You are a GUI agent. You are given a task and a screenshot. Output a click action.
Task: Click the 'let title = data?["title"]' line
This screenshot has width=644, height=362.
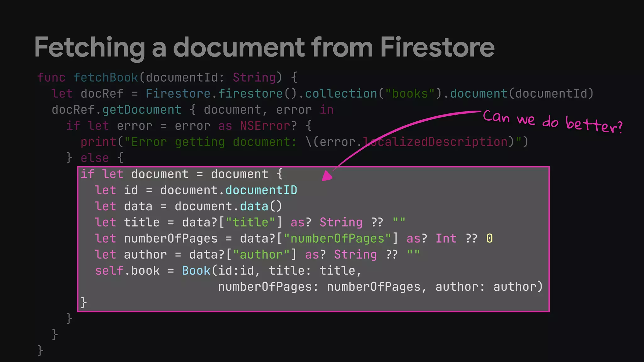coord(250,222)
